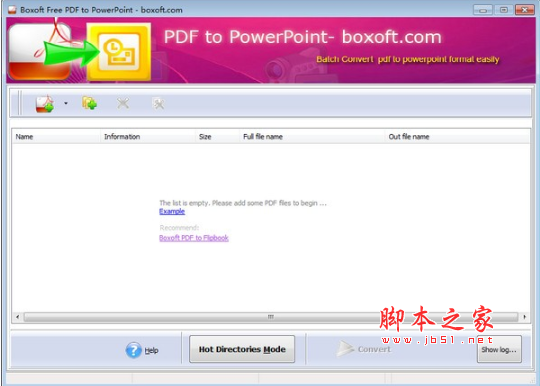The image size is (540, 386).
Task: Click the horizontal scrollbar left arrow
Action: [18, 317]
